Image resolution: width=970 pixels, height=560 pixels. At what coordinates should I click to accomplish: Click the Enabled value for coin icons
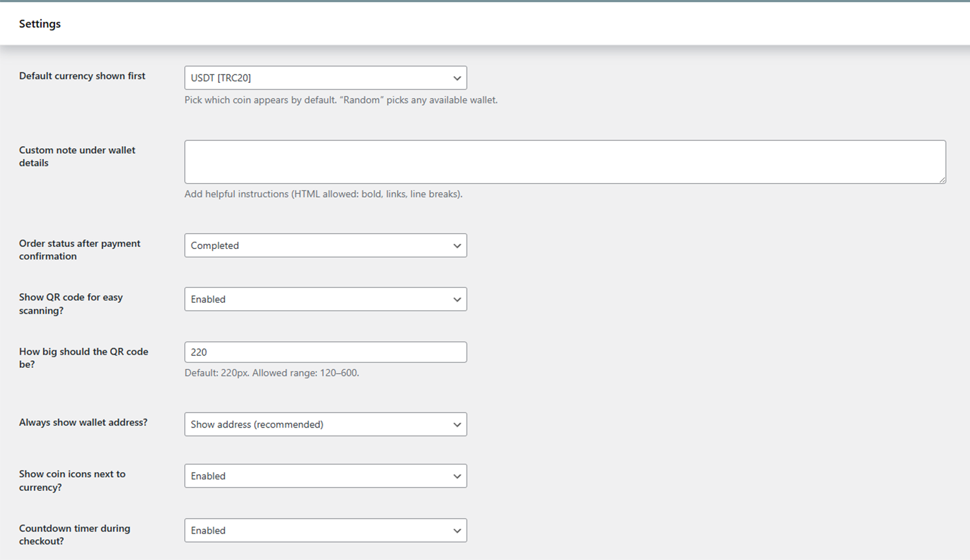(208, 476)
